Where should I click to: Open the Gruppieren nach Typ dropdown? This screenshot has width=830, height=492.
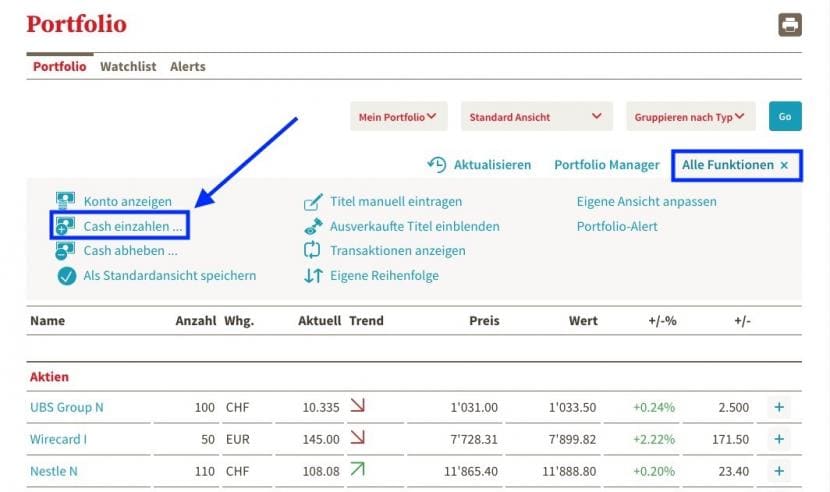[691, 117]
